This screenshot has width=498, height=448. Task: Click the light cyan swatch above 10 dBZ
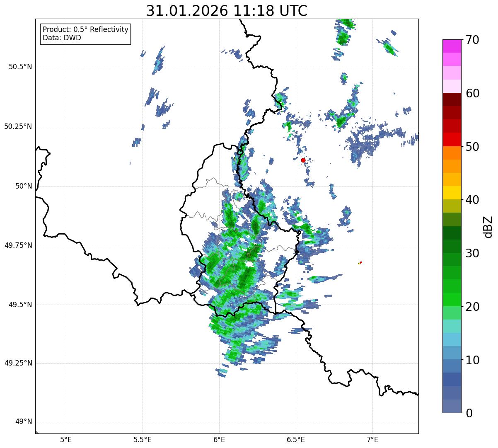click(x=452, y=339)
